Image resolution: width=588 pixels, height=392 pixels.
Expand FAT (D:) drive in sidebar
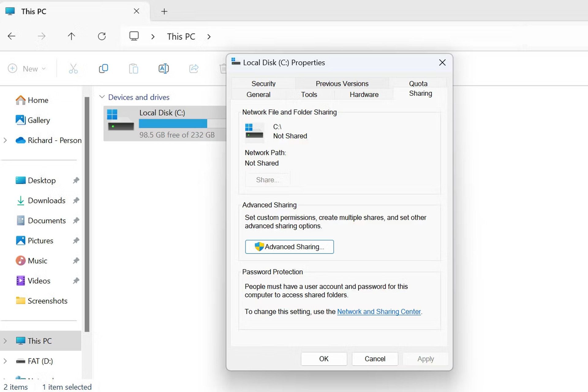pyautogui.click(x=5, y=360)
